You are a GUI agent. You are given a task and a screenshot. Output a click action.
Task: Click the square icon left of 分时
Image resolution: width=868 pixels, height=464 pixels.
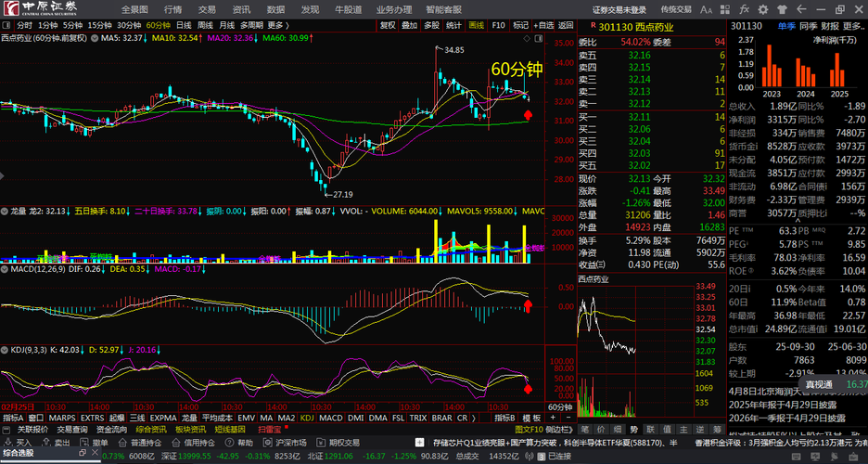(6, 25)
